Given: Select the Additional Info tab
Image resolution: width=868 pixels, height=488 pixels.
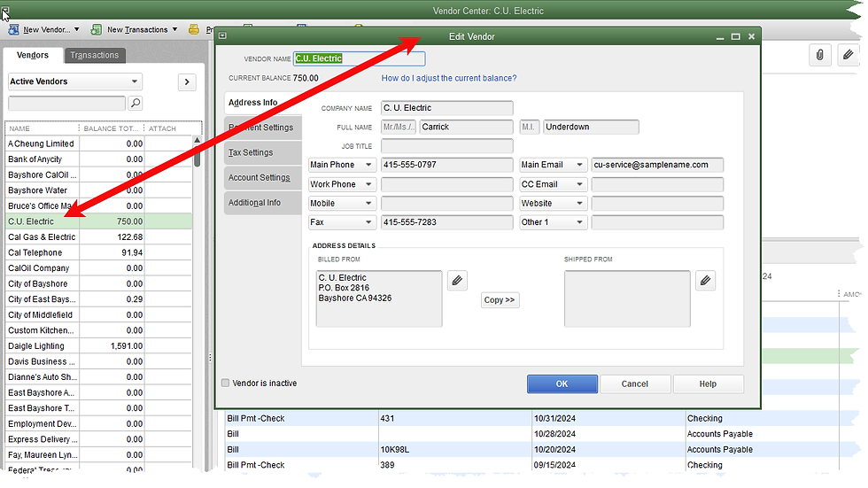Looking at the screenshot, I should click(264, 203).
